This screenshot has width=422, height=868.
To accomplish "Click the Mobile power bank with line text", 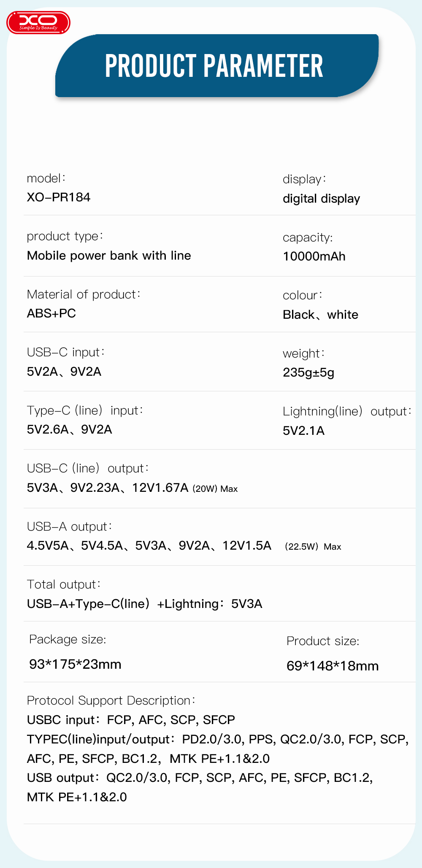I will click(x=109, y=256).
